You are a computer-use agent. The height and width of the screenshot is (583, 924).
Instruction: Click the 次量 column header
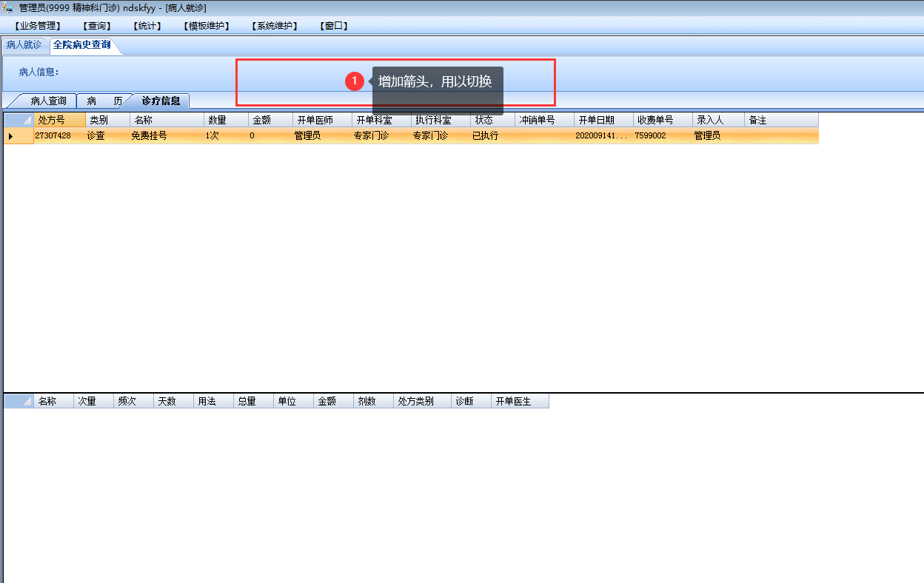[x=93, y=401]
